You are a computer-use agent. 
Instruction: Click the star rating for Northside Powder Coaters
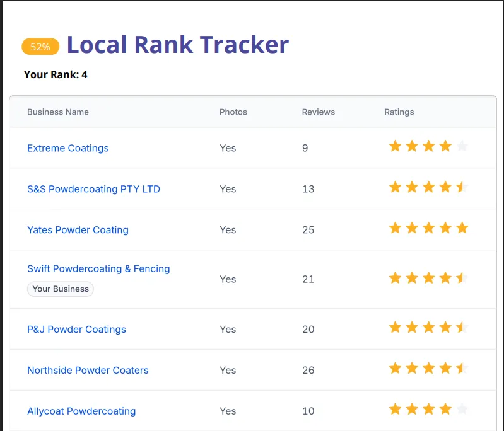pos(428,369)
